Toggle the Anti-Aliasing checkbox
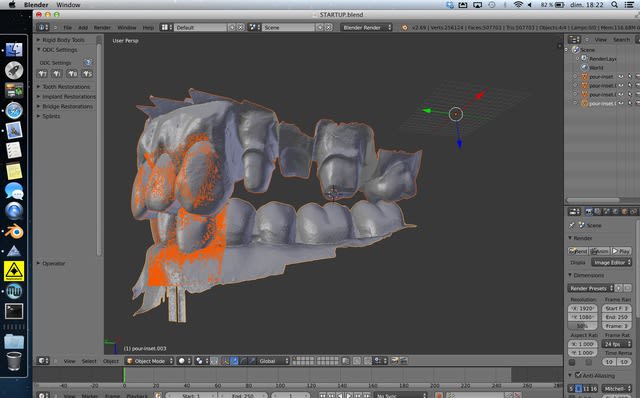This screenshot has height=398, width=640. click(x=578, y=375)
